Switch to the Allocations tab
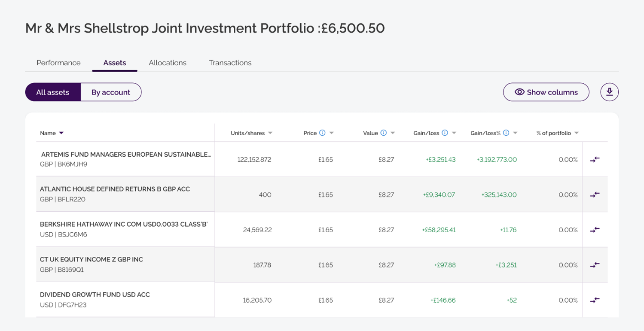 [168, 63]
